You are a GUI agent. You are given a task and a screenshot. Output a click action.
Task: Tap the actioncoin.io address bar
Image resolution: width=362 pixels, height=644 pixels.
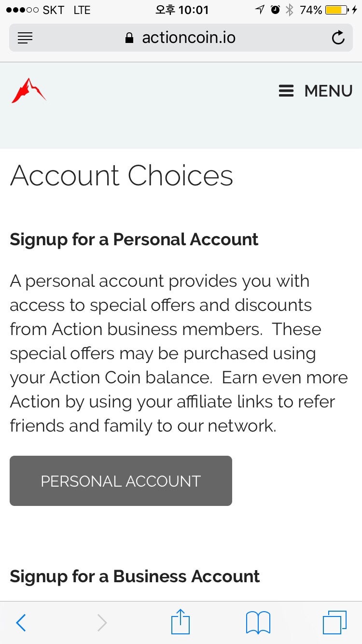click(x=188, y=38)
